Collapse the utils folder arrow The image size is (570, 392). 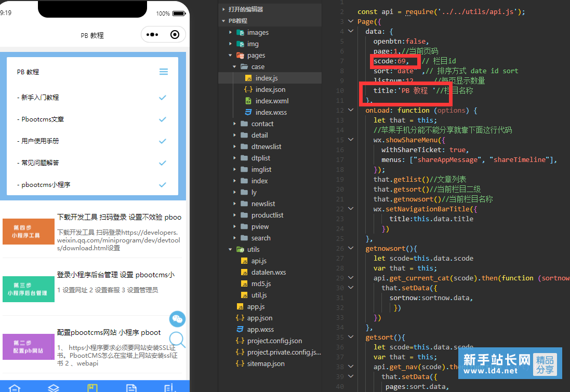pos(230,249)
